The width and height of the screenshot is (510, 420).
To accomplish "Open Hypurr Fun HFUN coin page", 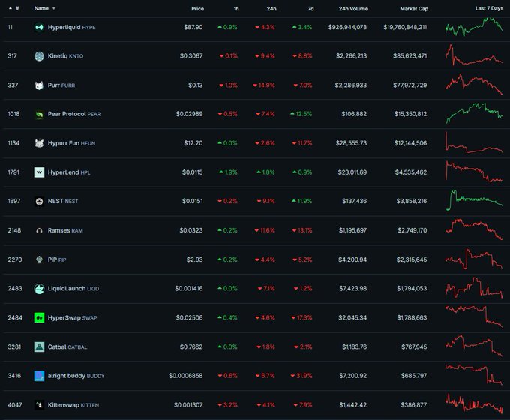I will [x=71, y=143].
